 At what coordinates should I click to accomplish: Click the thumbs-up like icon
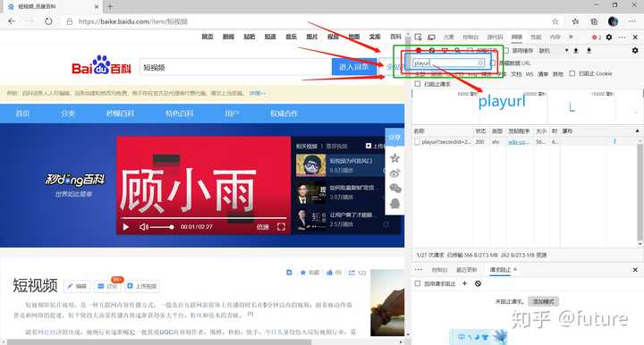click(x=329, y=273)
